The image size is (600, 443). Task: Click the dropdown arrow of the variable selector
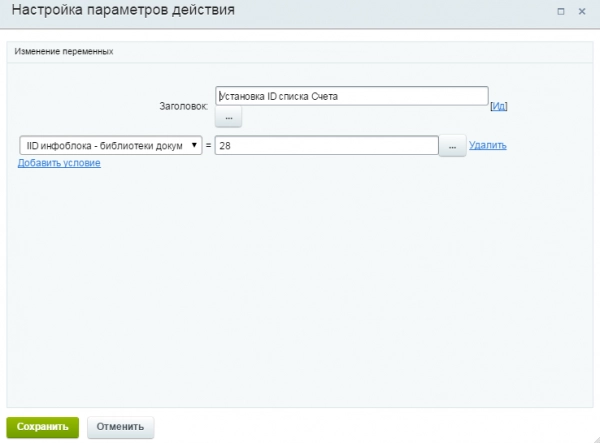[x=194, y=146]
